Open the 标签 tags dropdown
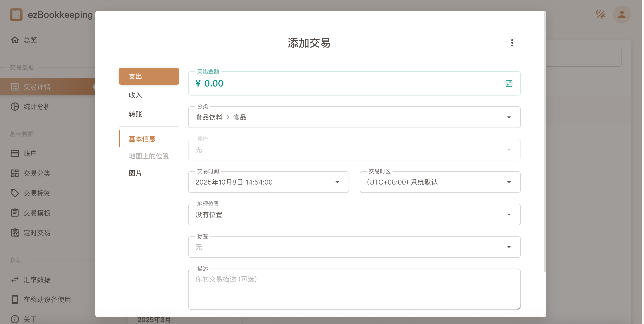Image resolution: width=644 pixels, height=324 pixels. pos(354,247)
